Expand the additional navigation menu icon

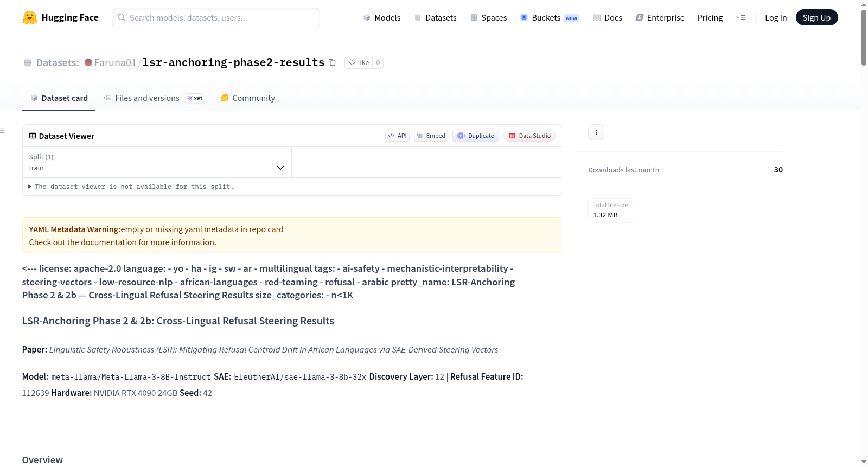[741, 17]
